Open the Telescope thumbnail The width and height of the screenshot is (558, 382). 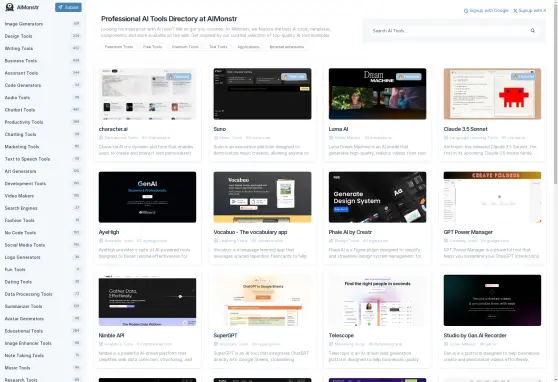(x=377, y=300)
